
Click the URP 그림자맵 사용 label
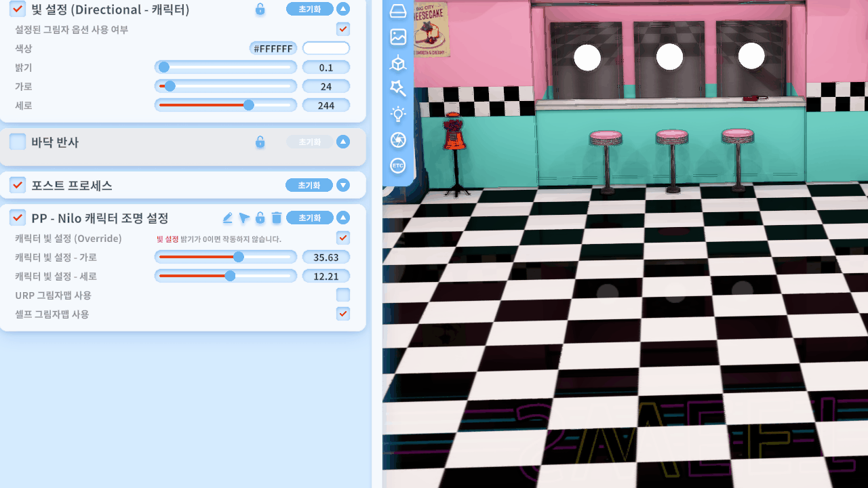coord(54,295)
